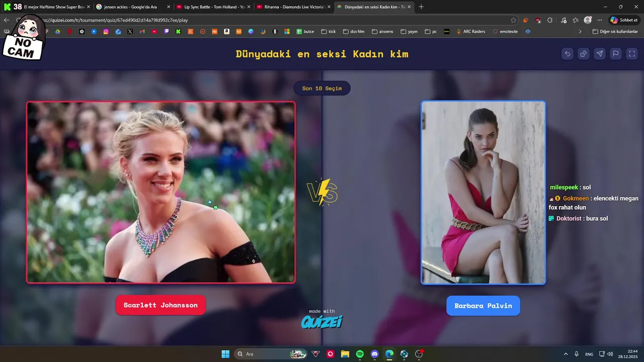Open browser extensions puzzle icon
The image size is (644, 362).
click(x=550, y=20)
